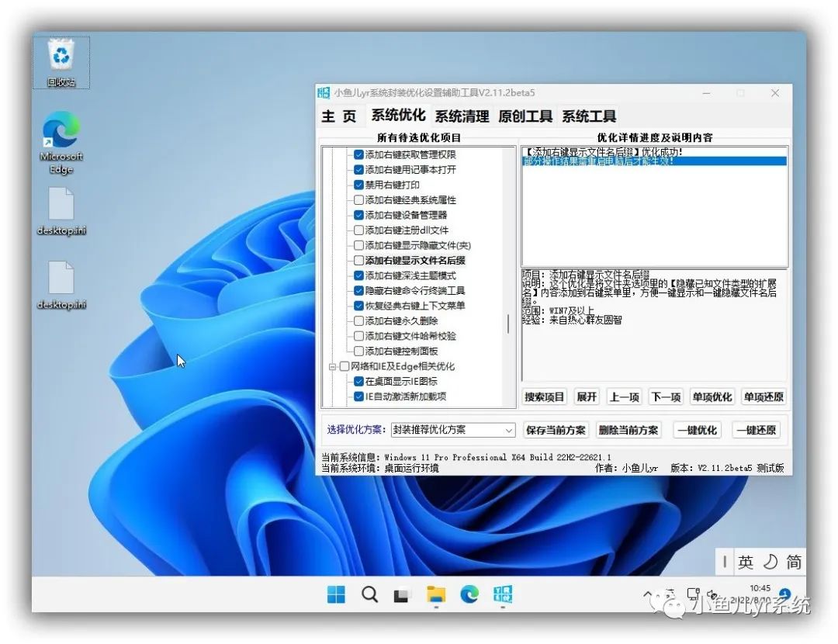Image resolution: width=838 pixels, height=644 pixels.
Task: Click the 英 input mode indicator
Action: click(746, 563)
